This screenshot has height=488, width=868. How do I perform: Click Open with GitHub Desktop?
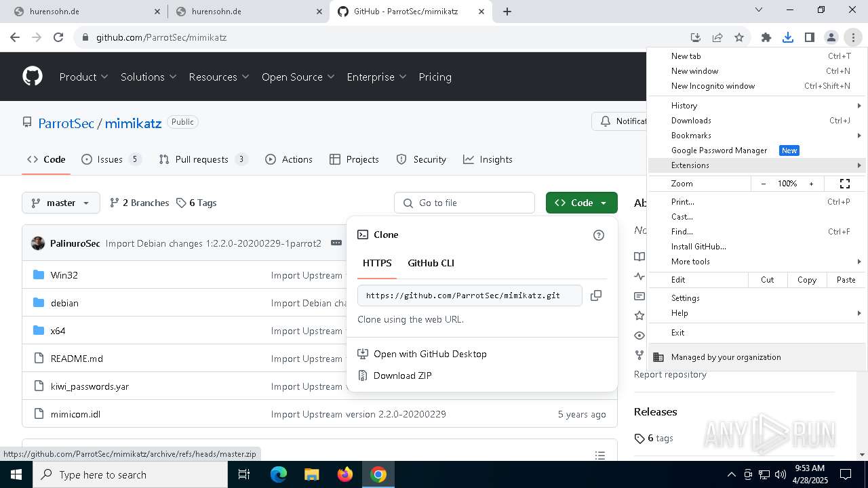pos(422,354)
